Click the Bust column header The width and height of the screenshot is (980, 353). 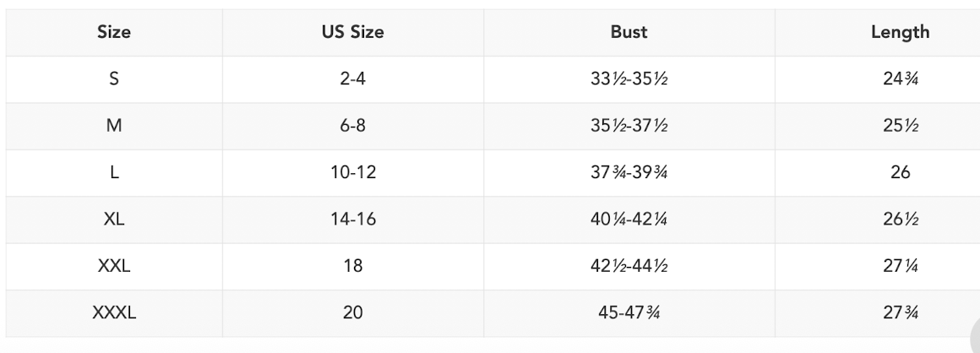point(629,33)
